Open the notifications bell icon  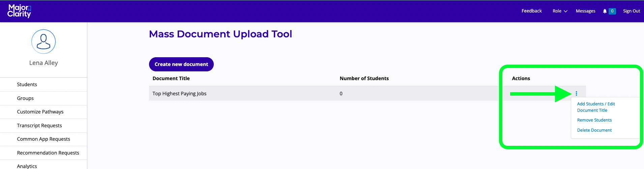(x=605, y=11)
